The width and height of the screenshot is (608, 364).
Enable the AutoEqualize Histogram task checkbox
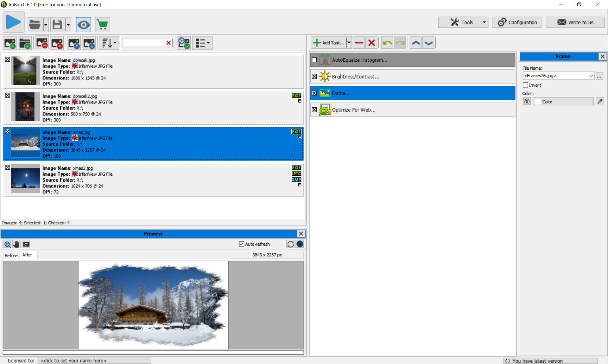point(314,60)
